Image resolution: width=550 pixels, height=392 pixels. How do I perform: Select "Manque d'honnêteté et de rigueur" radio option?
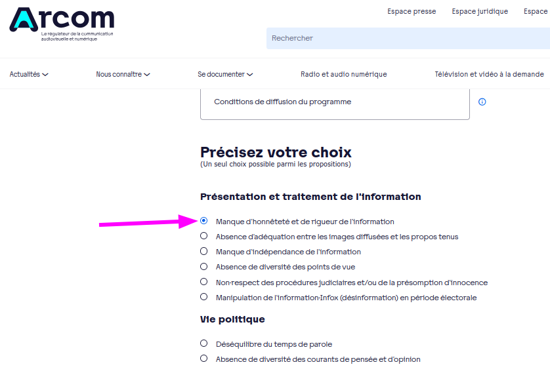(x=204, y=221)
